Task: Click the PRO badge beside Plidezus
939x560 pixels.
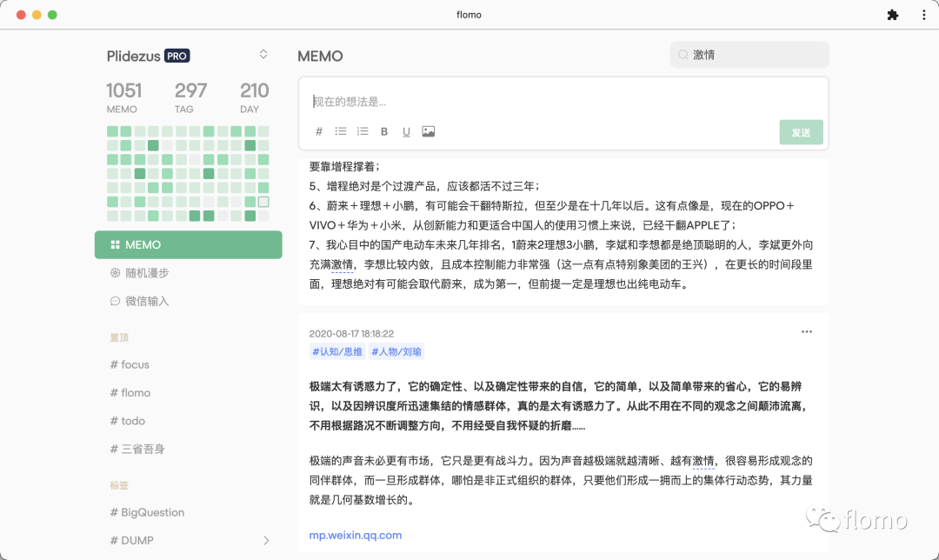Action: [x=176, y=57]
